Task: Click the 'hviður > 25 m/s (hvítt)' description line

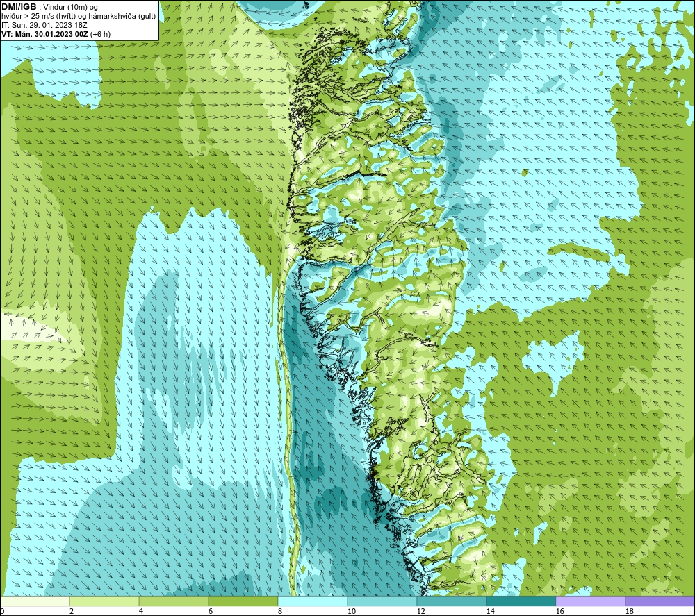Action: point(79,17)
